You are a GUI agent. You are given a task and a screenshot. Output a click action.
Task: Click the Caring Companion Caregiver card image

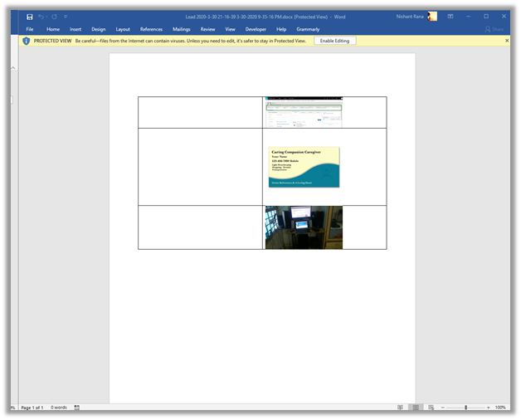click(304, 167)
